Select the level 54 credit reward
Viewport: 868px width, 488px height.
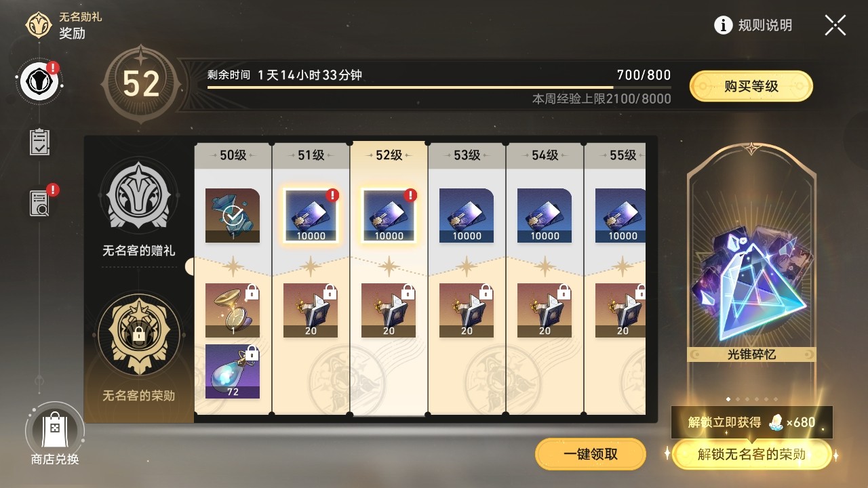pos(545,216)
